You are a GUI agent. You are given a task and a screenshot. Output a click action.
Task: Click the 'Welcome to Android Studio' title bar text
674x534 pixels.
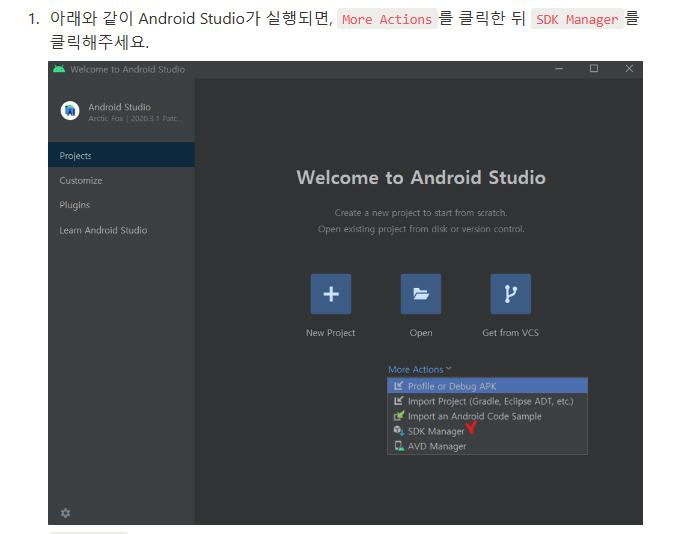point(128,69)
